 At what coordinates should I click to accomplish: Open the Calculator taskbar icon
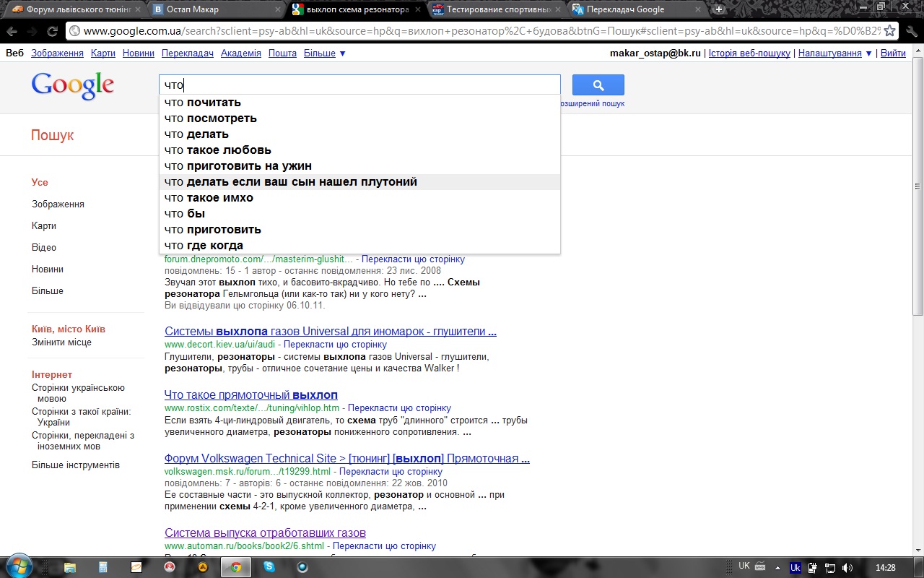[x=103, y=567]
